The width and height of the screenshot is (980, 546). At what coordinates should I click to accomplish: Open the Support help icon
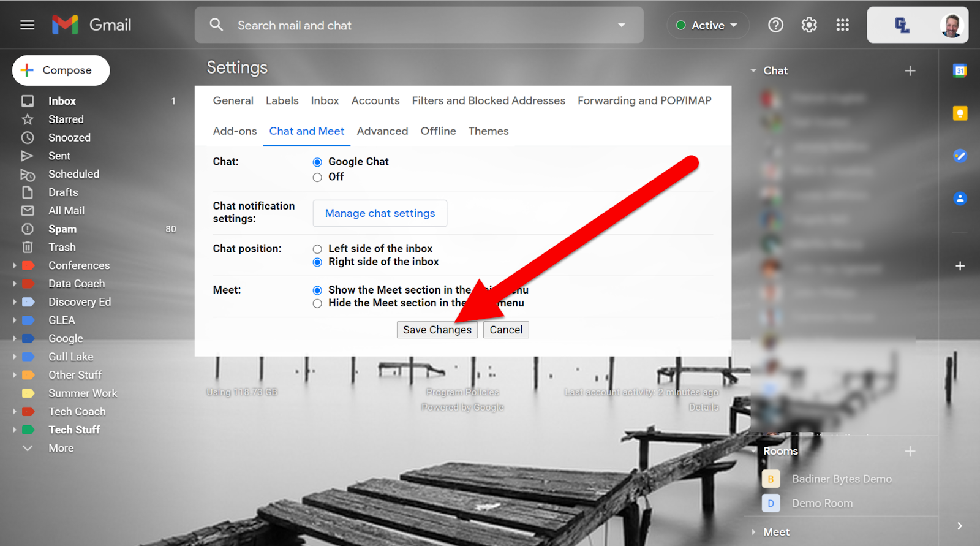(775, 25)
